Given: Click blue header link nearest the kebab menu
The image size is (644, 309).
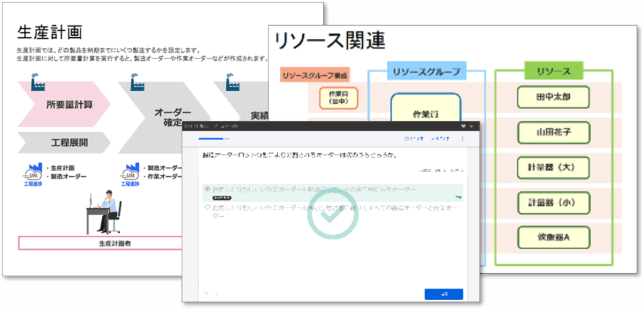Looking at the screenshot, I should pyautogui.click(x=440, y=139).
